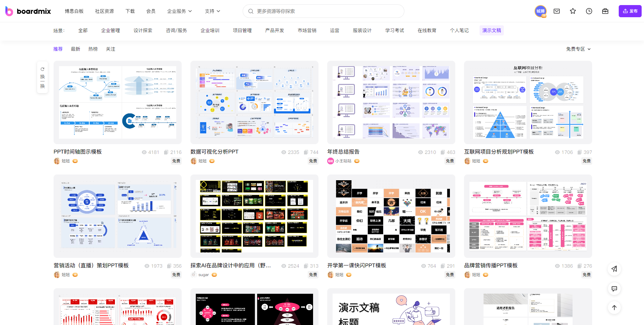Open the 年终总结报告 title link
The image size is (644, 325).
point(343,152)
